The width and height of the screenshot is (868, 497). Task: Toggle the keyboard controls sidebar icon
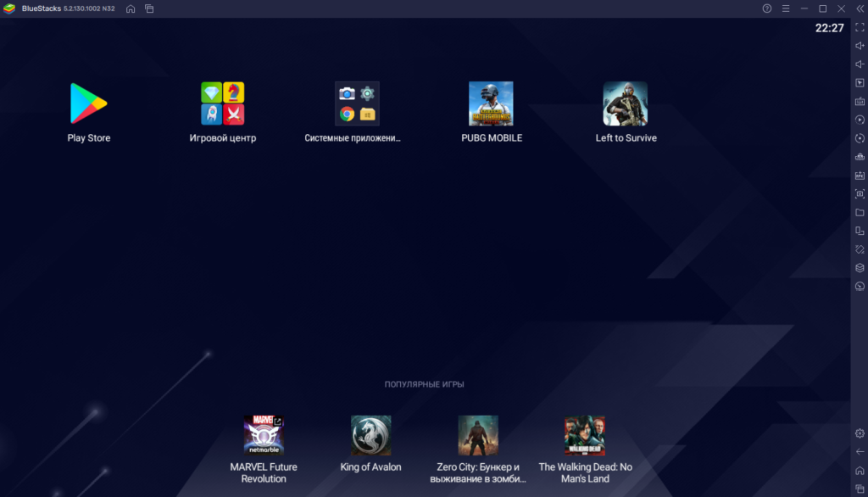860,101
